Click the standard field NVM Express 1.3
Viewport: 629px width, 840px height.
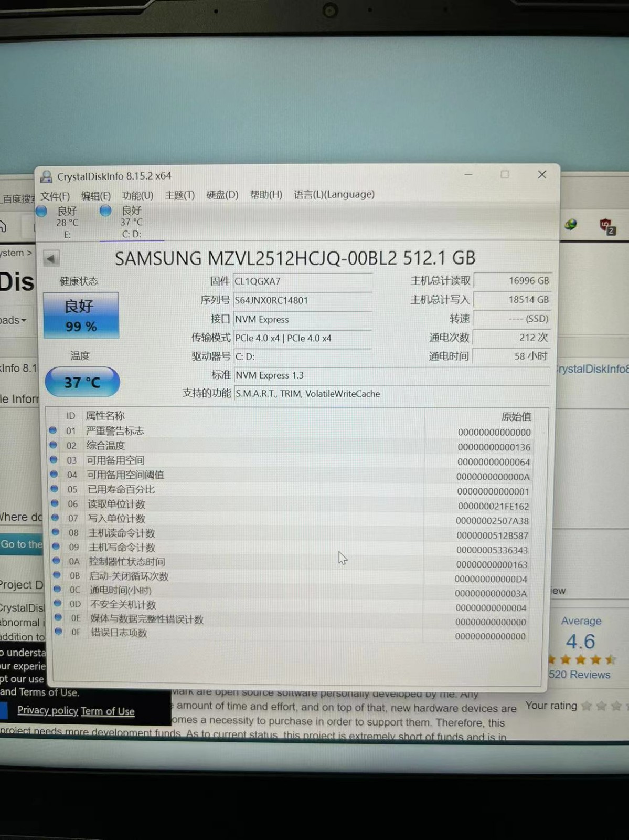[x=391, y=375]
